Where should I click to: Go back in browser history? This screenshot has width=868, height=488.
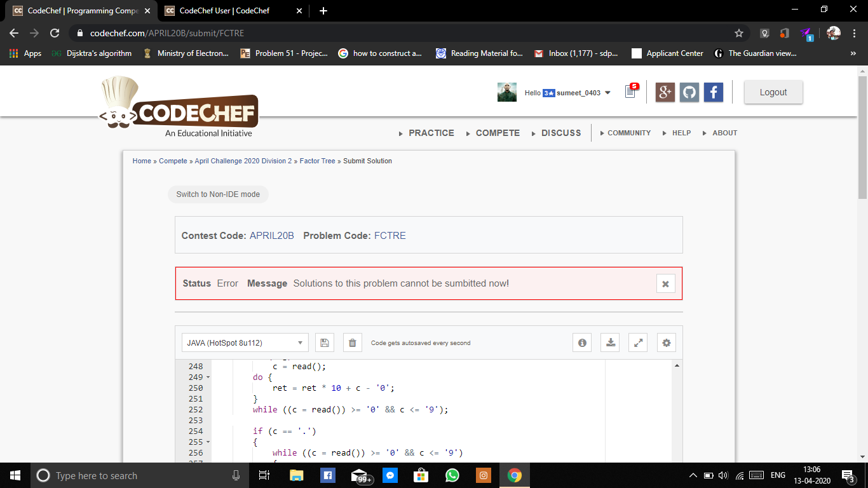14,33
